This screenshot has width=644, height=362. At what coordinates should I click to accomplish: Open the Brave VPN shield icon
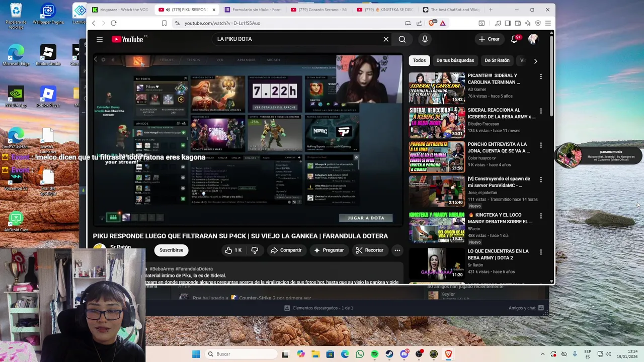point(538,23)
